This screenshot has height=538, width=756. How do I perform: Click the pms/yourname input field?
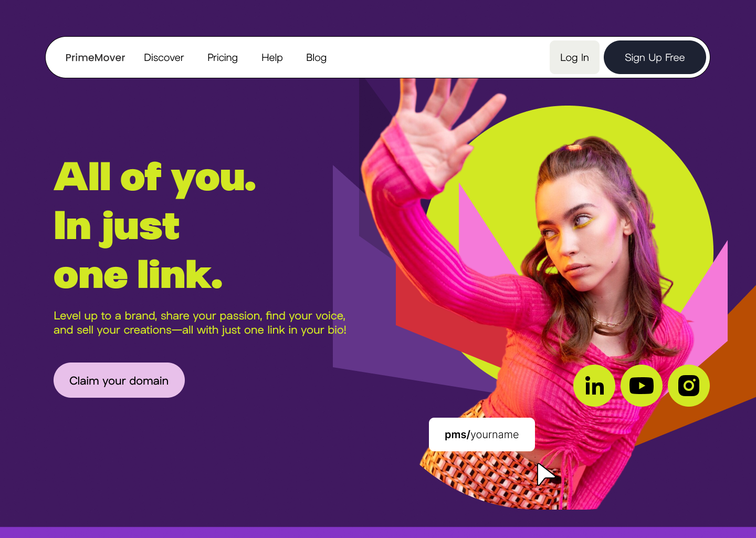482,434
